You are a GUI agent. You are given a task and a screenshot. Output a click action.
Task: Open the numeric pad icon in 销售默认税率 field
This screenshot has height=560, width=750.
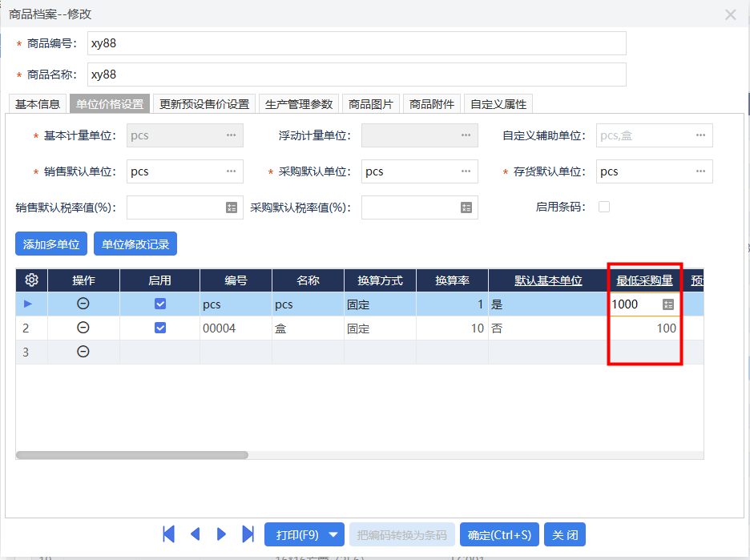pos(232,207)
